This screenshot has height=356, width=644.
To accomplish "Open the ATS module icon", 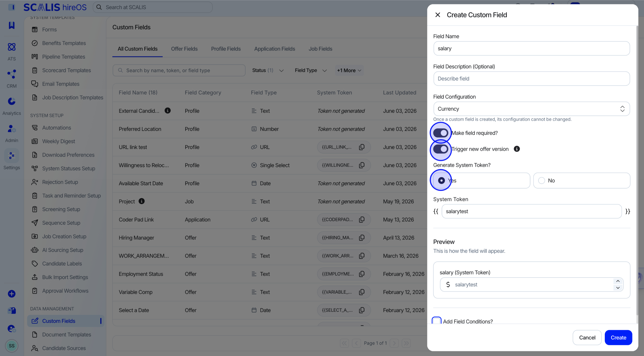I will pyautogui.click(x=12, y=47).
